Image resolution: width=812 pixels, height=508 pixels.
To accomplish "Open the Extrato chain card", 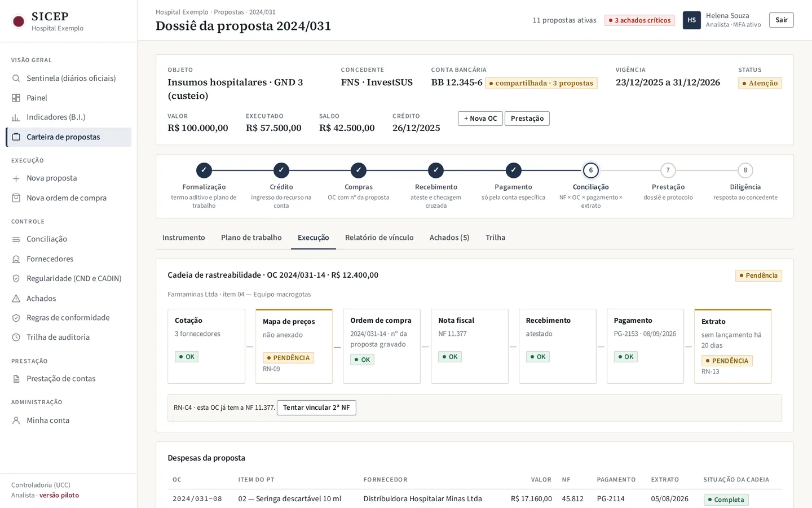I will pyautogui.click(x=733, y=346).
